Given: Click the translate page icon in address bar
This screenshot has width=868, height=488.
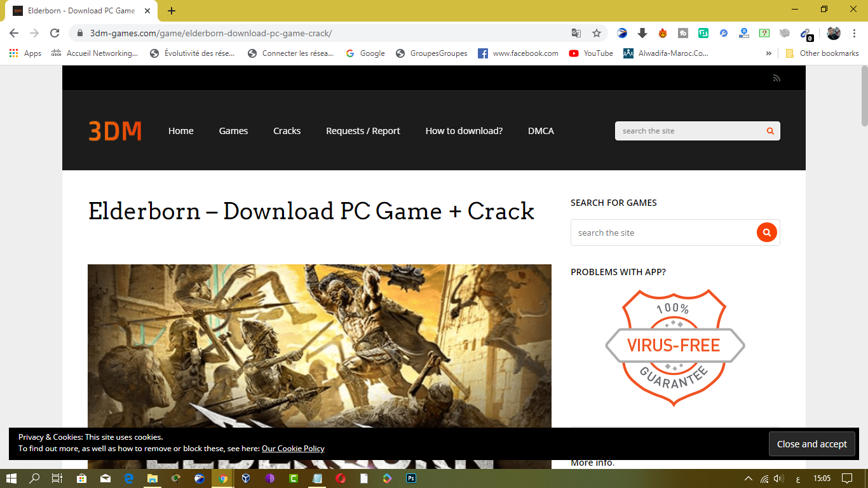Looking at the screenshot, I should [x=576, y=33].
